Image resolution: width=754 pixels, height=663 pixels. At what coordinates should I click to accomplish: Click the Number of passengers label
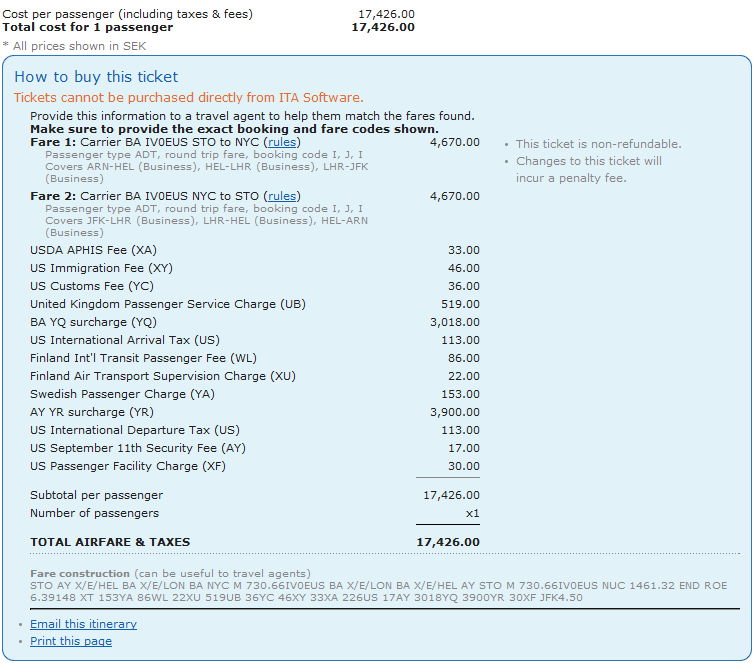[94, 513]
